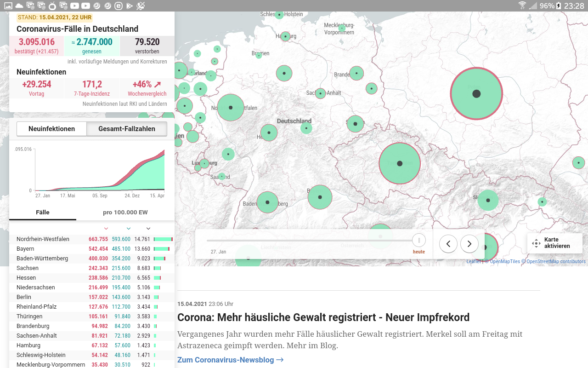
Task: Click the 79.520 verstorben box
Action: pos(147,46)
